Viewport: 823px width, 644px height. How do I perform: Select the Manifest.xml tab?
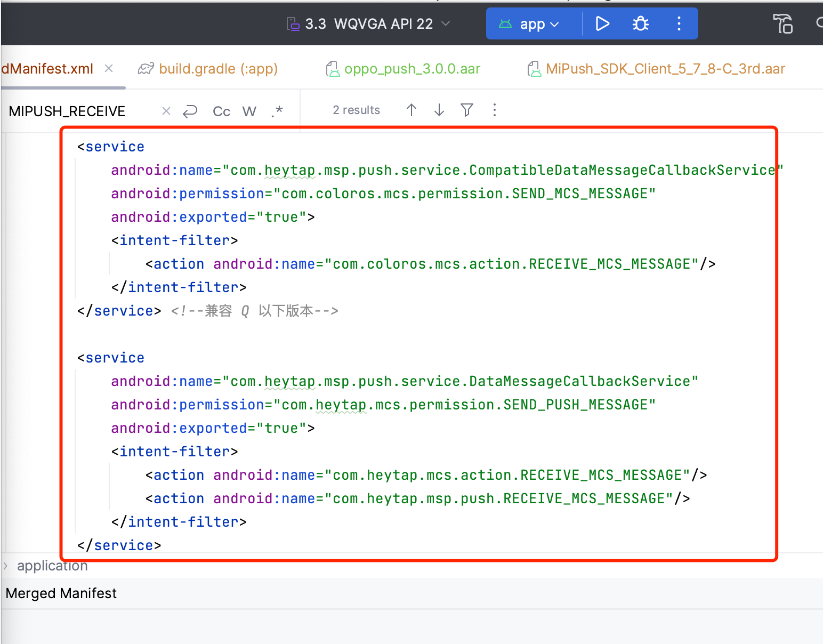(x=47, y=69)
